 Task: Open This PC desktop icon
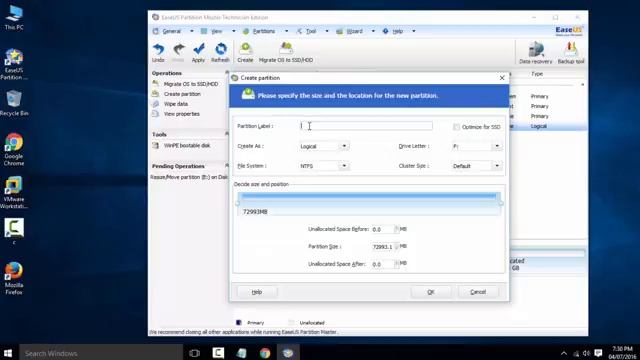click(14, 18)
